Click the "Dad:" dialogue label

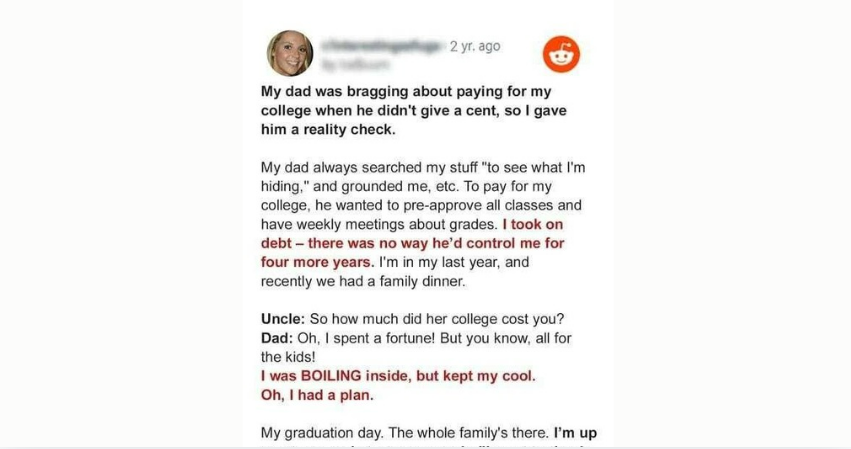click(x=277, y=337)
